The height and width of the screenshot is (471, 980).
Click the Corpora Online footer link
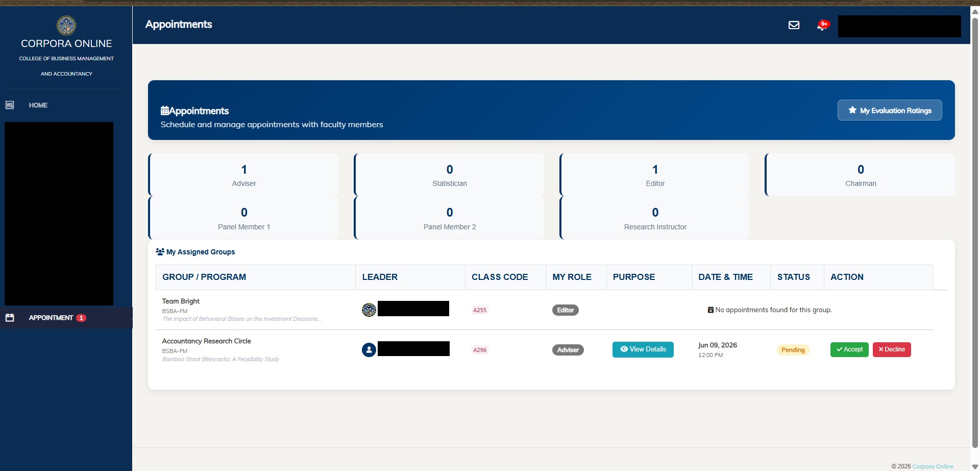tap(933, 466)
